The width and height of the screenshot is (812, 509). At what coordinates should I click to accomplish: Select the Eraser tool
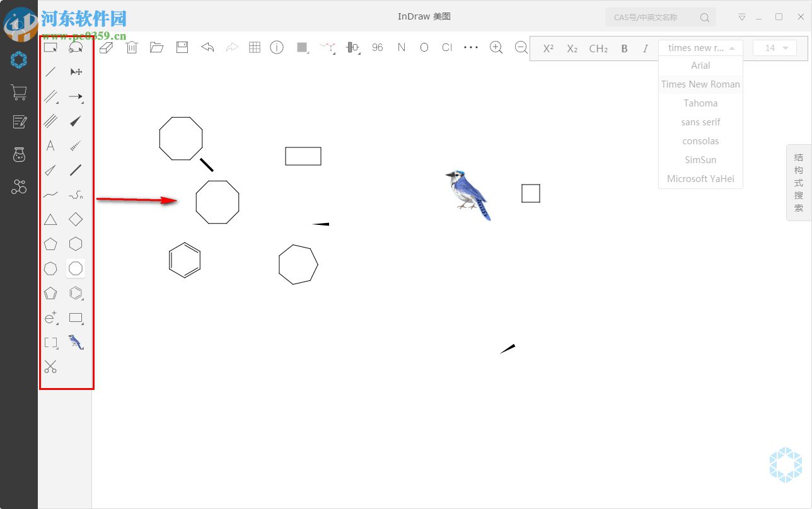click(106, 47)
